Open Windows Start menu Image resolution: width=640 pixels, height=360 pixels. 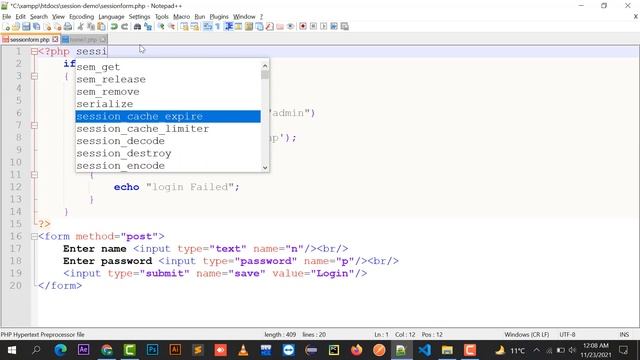pyautogui.click(x=12, y=350)
